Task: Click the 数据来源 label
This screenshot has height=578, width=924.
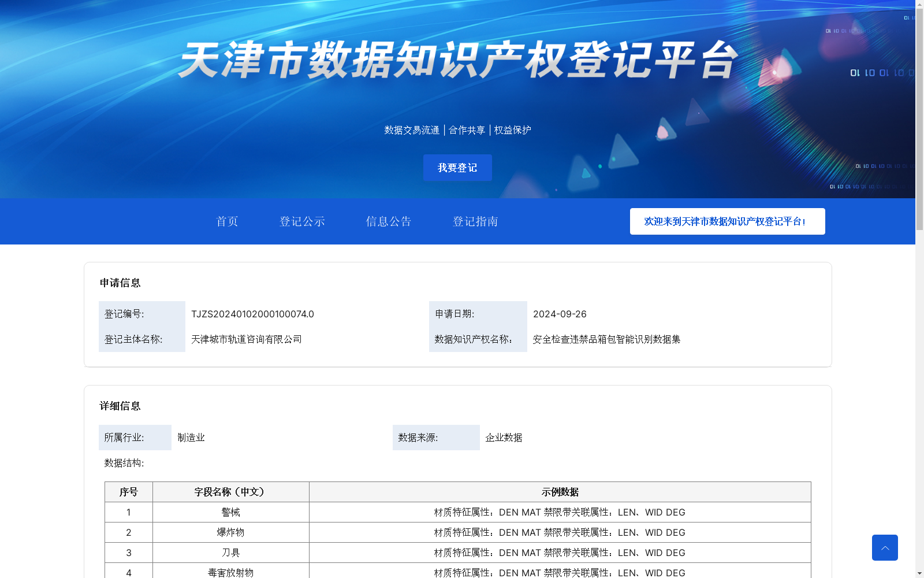Action: (x=418, y=438)
